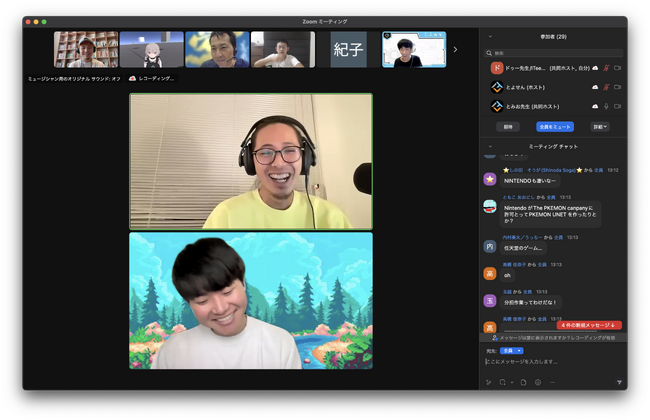This screenshot has width=650, height=420.
Task: Click the message visibility info icon
Action: 495,338
